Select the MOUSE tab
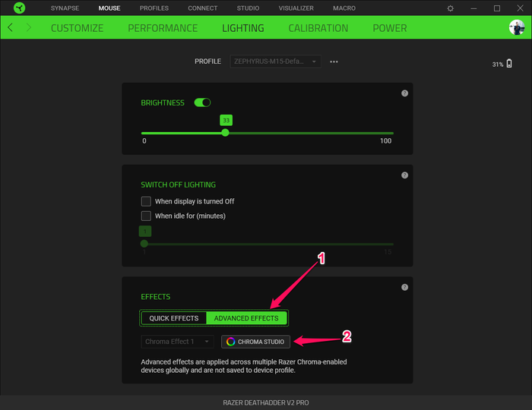The width and height of the screenshot is (532, 410). [109, 8]
